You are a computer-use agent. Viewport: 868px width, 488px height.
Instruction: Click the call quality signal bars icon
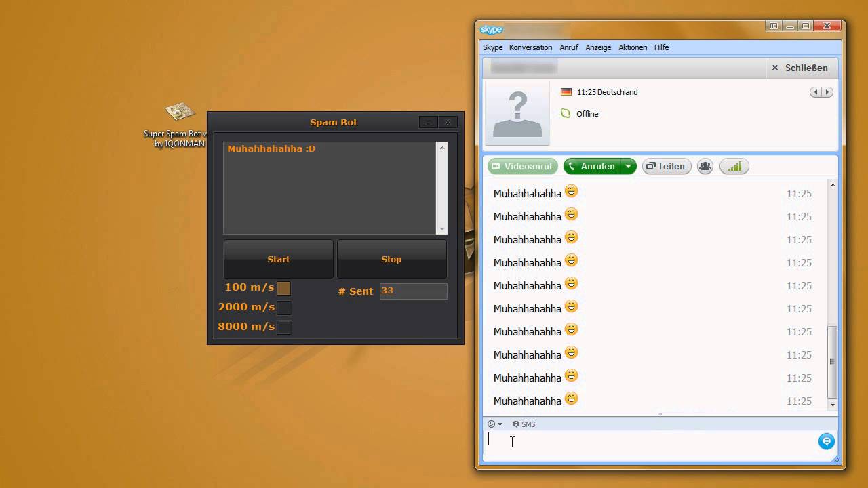734,166
